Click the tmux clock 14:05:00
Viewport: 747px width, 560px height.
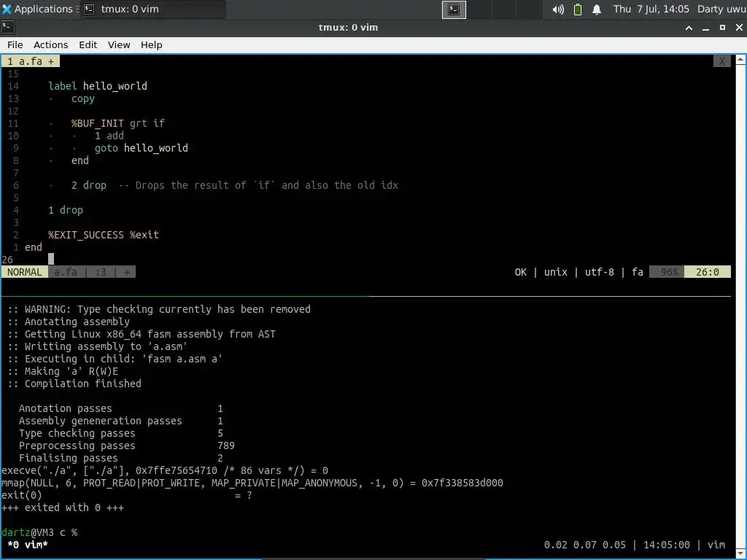point(667,545)
